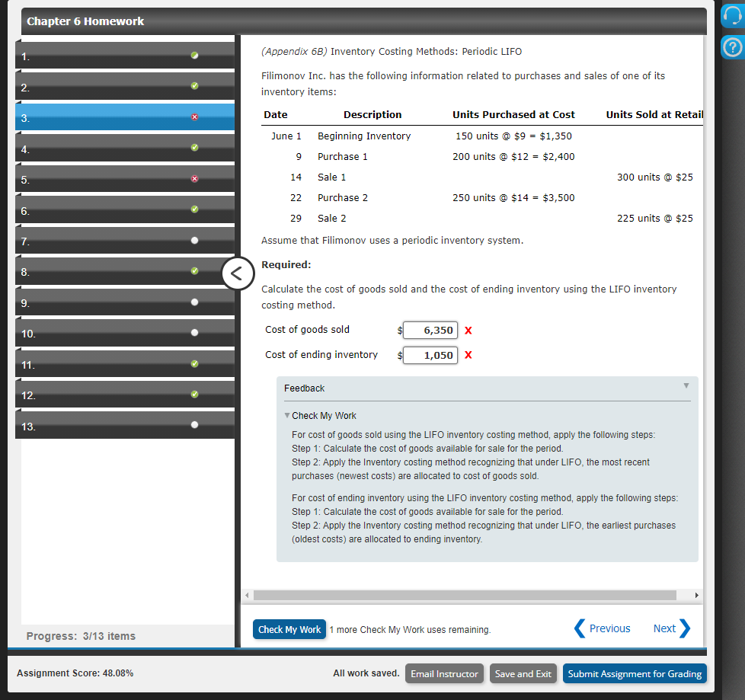Click the green check icon on question 8
745x700 pixels.
[x=194, y=271]
